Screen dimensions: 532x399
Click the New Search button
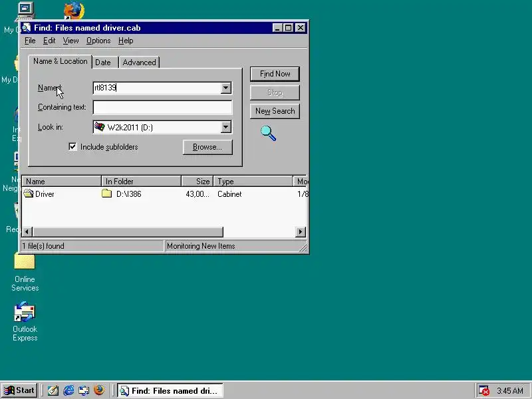tap(275, 111)
